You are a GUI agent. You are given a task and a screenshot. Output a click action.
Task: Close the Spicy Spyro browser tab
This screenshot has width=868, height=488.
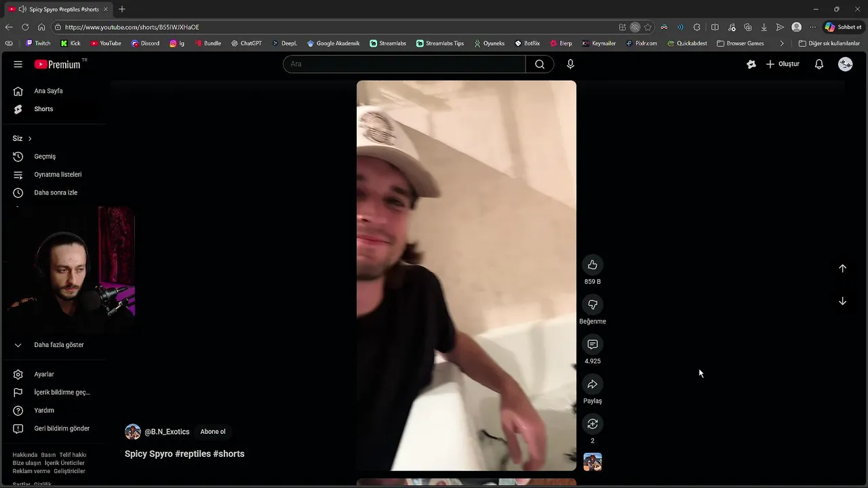click(x=106, y=9)
